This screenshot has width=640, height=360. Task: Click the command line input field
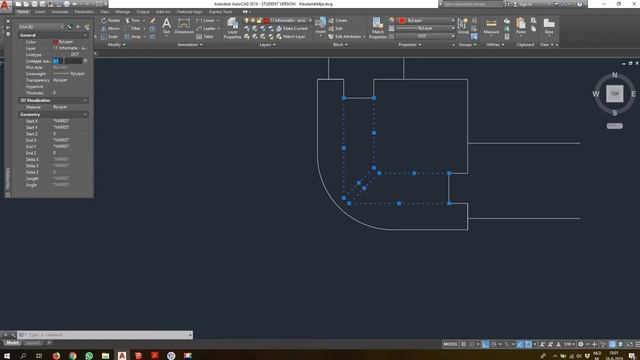(x=106, y=335)
